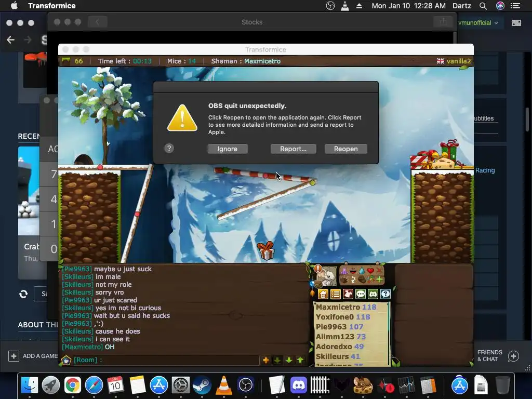Open System Preferences from the Dock
The image size is (532, 399).
click(x=180, y=385)
